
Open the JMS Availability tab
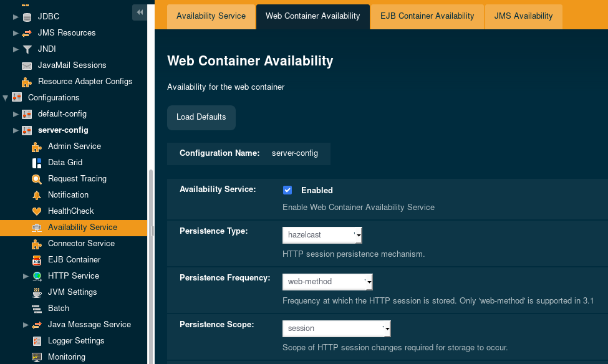(x=523, y=17)
